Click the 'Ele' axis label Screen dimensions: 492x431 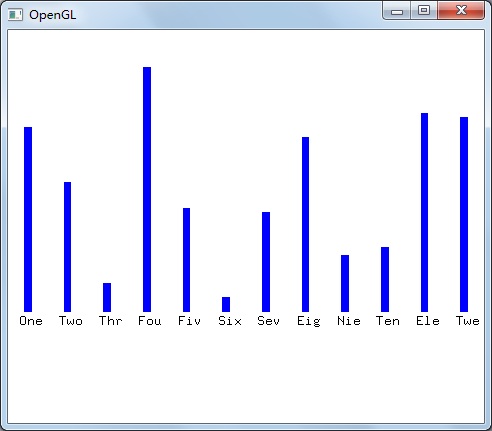tap(428, 321)
